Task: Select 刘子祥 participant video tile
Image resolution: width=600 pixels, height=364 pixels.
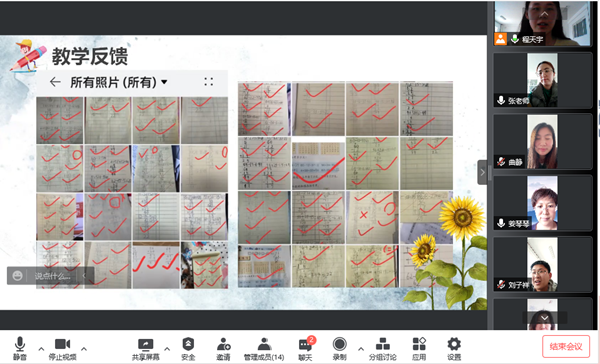Action: click(x=543, y=264)
